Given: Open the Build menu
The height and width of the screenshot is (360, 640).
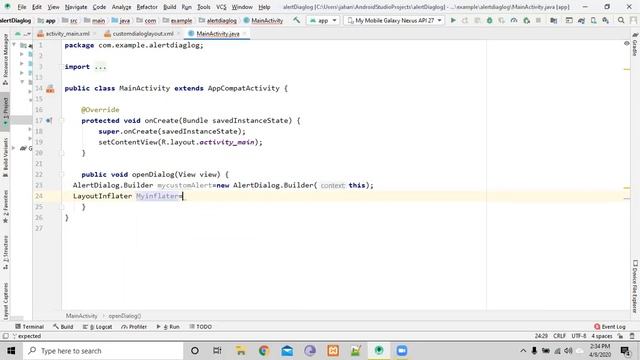Looking at the screenshot, I should coord(169,7).
